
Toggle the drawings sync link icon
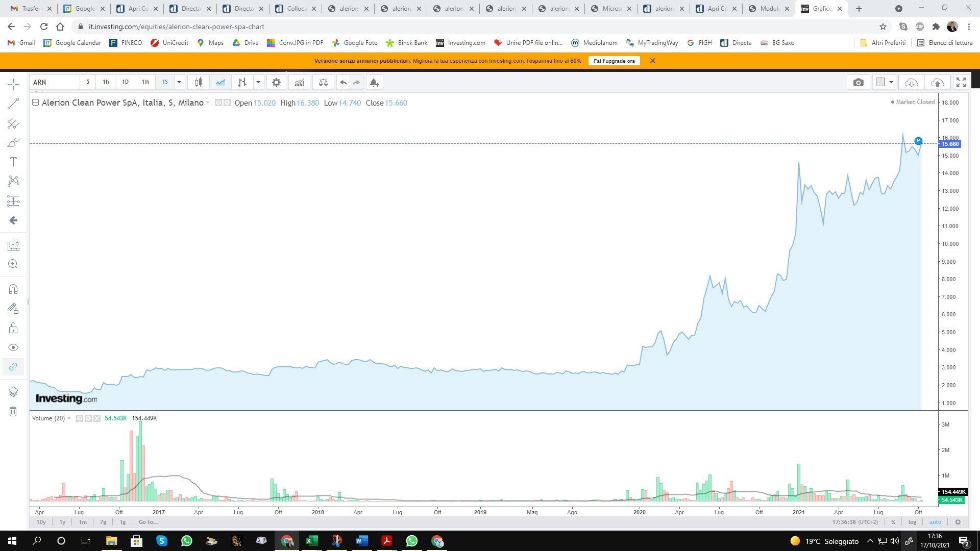tap(13, 366)
